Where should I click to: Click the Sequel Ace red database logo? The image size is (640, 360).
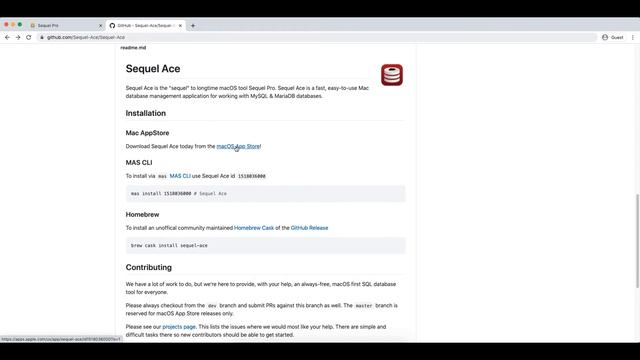click(x=392, y=75)
